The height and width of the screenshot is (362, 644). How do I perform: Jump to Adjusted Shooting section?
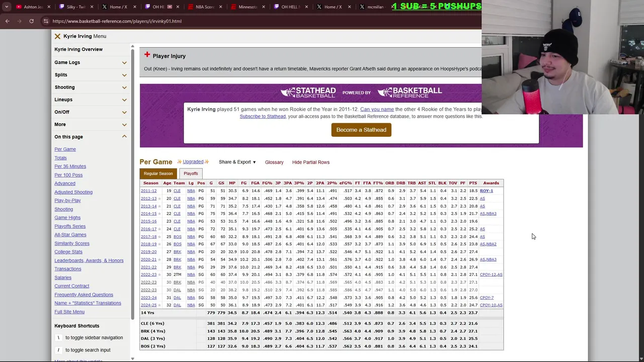pyautogui.click(x=73, y=192)
